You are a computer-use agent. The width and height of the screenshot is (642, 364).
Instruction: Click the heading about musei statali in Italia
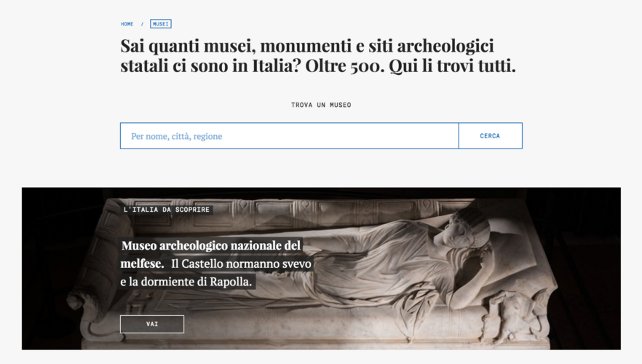click(x=318, y=55)
